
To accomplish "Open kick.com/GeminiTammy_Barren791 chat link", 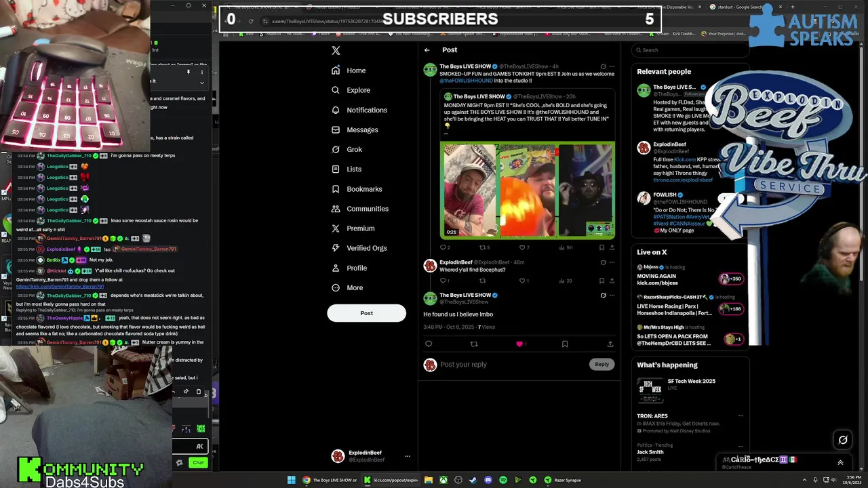I will pos(60,287).
